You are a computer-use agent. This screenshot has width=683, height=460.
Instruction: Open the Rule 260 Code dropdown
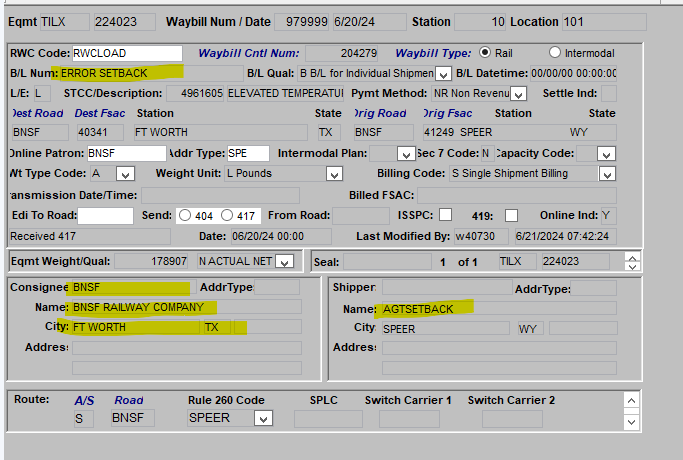pyautogui.click(x=264, y=418)
